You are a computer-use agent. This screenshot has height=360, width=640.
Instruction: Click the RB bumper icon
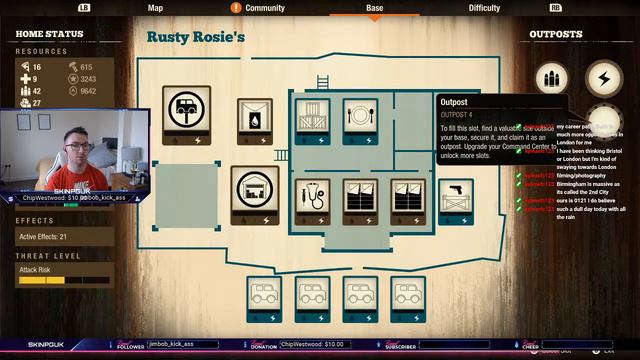(x=556, y=7)
